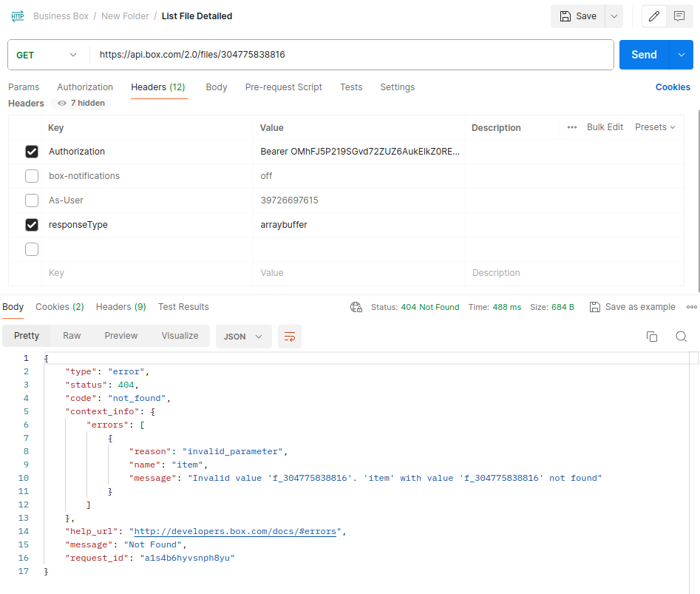Uncheck the Authorization header checkbox
This screenshot has width=700, height=594.
pos(32,152)
